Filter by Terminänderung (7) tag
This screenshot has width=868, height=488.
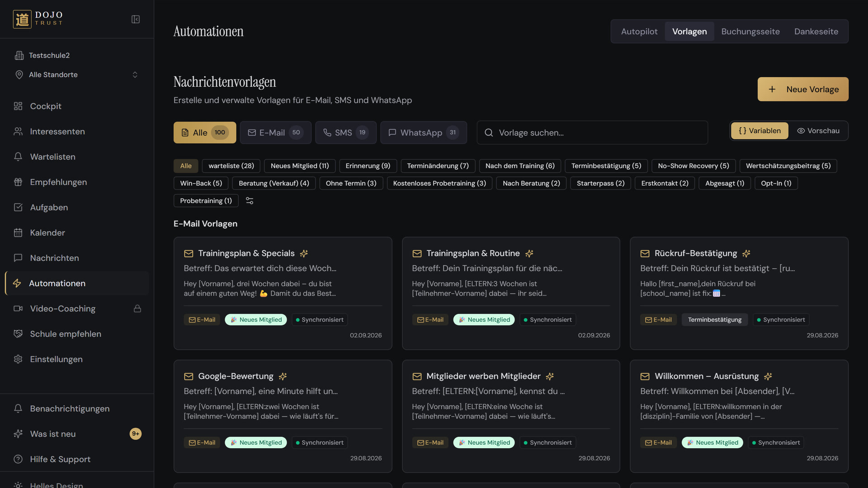(x=438, y=166)
